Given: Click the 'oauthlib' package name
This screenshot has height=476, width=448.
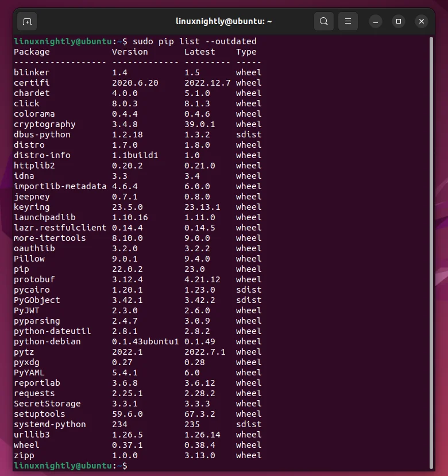Looking at the screenshot, I should [34, 248].
